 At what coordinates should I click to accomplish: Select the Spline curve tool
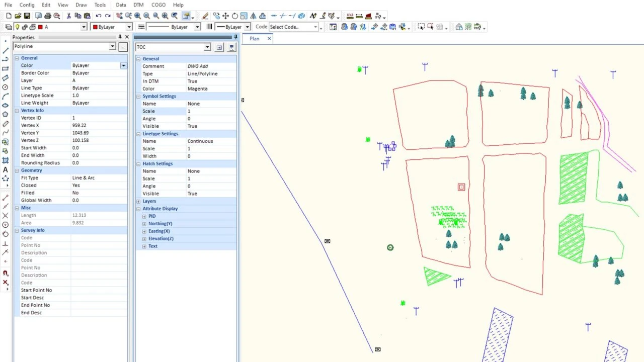(x=6, y=133)
